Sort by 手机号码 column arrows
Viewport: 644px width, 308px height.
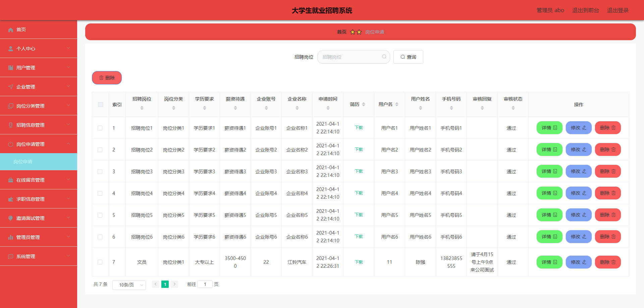pyautogui.click(x=451, y=108)
